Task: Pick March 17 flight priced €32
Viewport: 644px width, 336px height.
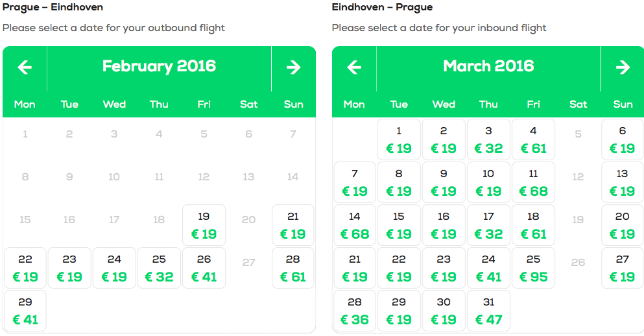Action: (x=489, y=225)
